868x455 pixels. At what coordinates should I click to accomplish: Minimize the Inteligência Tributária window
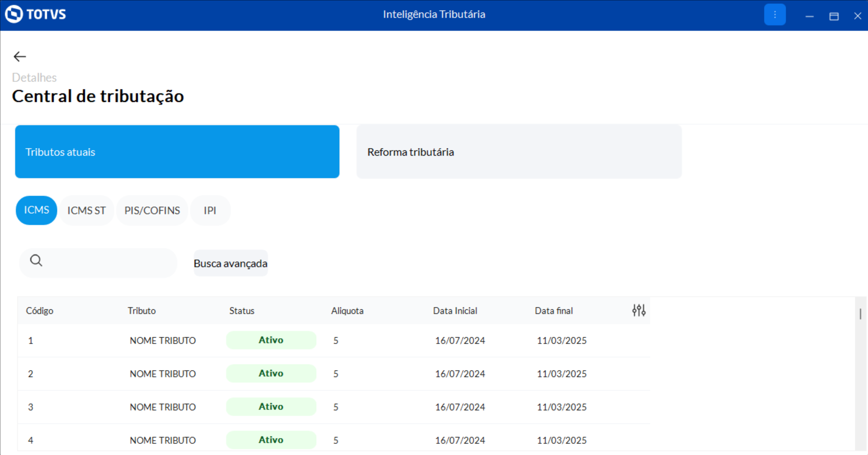809,16
